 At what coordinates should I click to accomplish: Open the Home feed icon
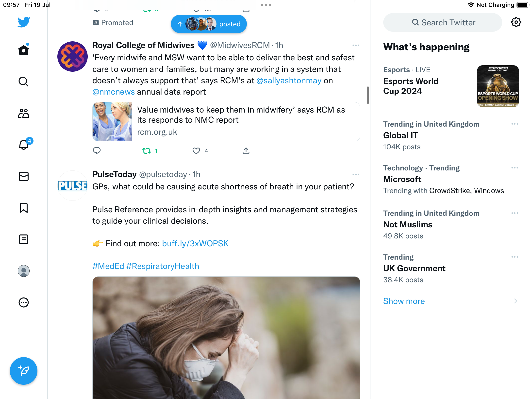tap(24, 50)
